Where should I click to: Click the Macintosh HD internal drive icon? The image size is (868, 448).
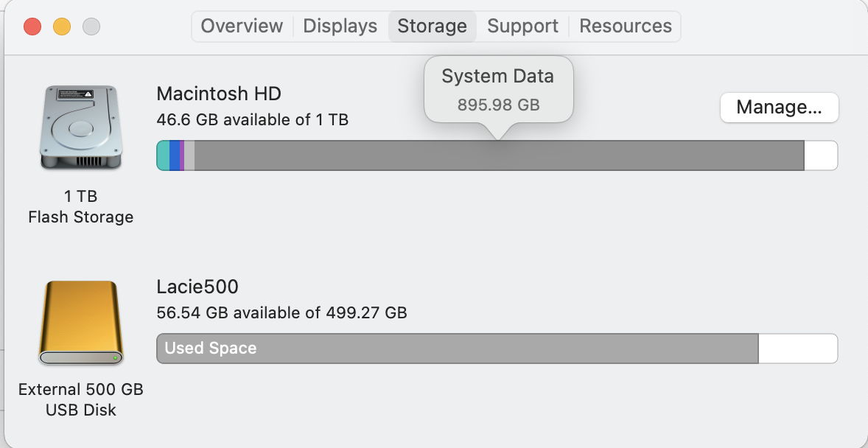(80, 127)
